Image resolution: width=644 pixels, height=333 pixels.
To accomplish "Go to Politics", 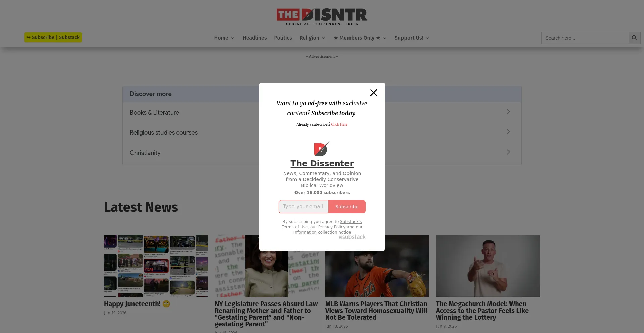I will pyautogui.click(x=283, y=38).
